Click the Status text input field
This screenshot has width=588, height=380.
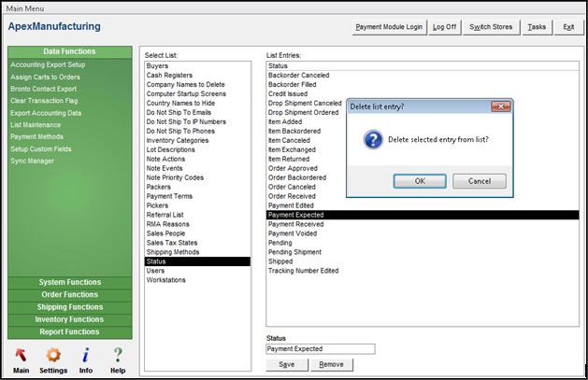click(320, 349)
